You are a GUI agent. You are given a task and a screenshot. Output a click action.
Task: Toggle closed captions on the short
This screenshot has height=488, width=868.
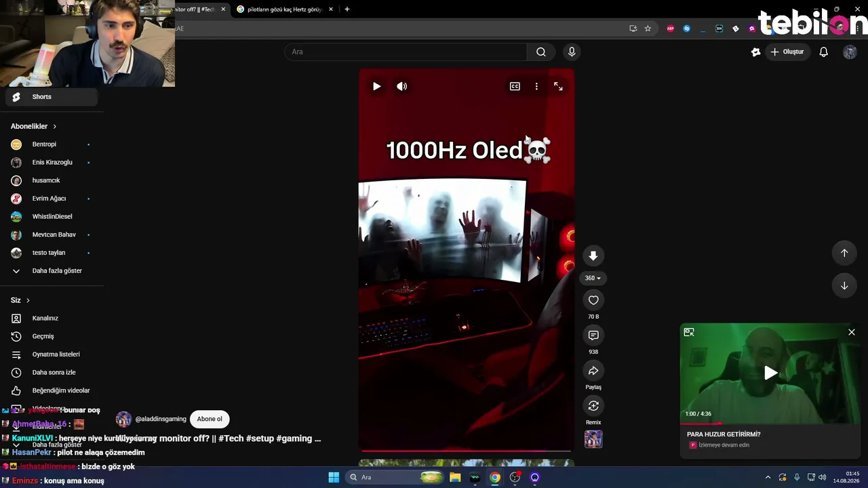(x=515, y=86)
